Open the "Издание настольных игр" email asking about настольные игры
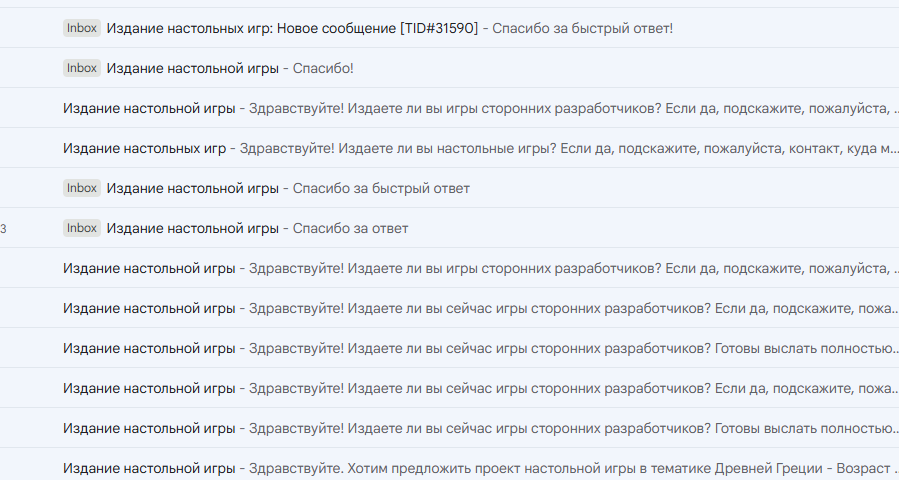Image resolution: width=899 pixels, height=480 pixels. click(450, 149)
